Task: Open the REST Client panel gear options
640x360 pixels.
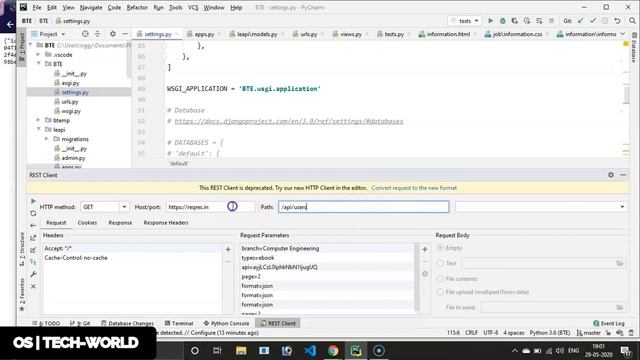Action: tap(611, 175)
